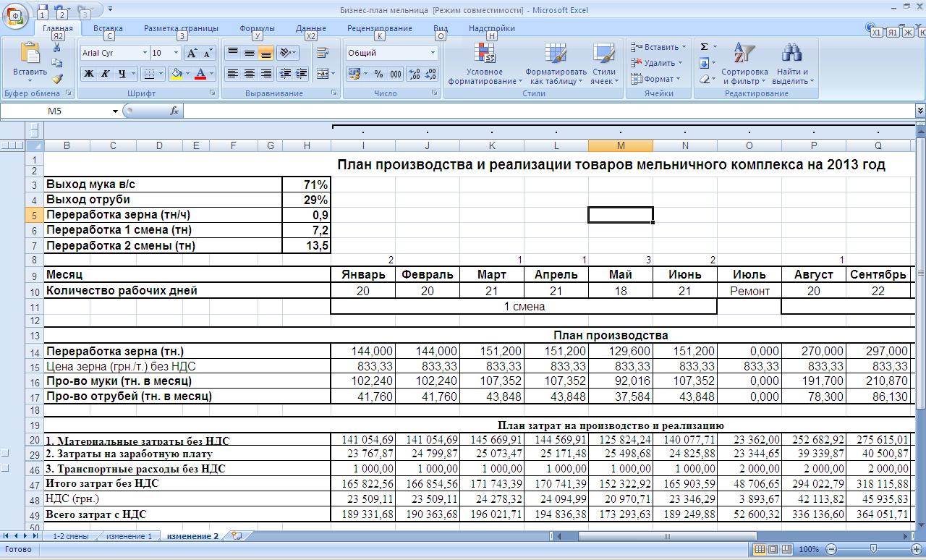Apply the red font color

(x=201, y=74)
